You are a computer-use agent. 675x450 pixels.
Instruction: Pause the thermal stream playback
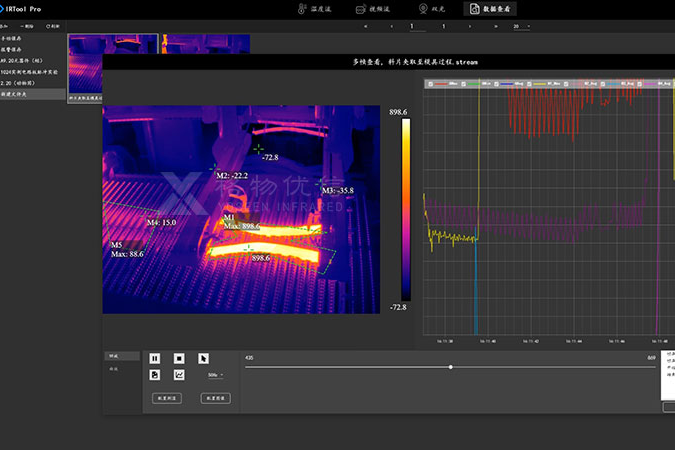click(x=155, y=358)
